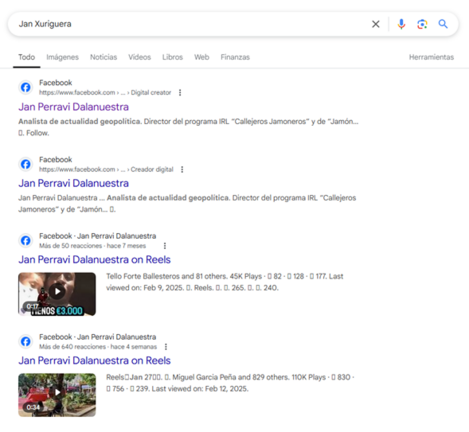Click Facebook favicon of the Digital creator result

point(26,87)
